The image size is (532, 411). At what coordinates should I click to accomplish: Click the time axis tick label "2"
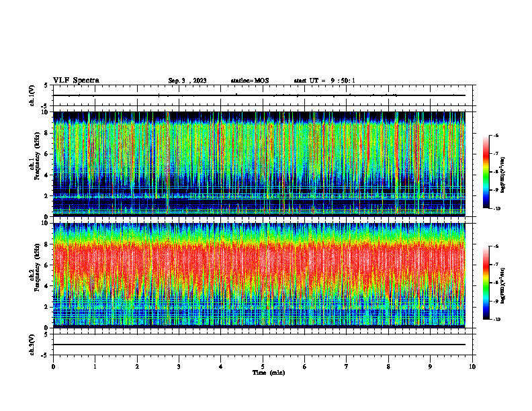[x=137, y=367]
